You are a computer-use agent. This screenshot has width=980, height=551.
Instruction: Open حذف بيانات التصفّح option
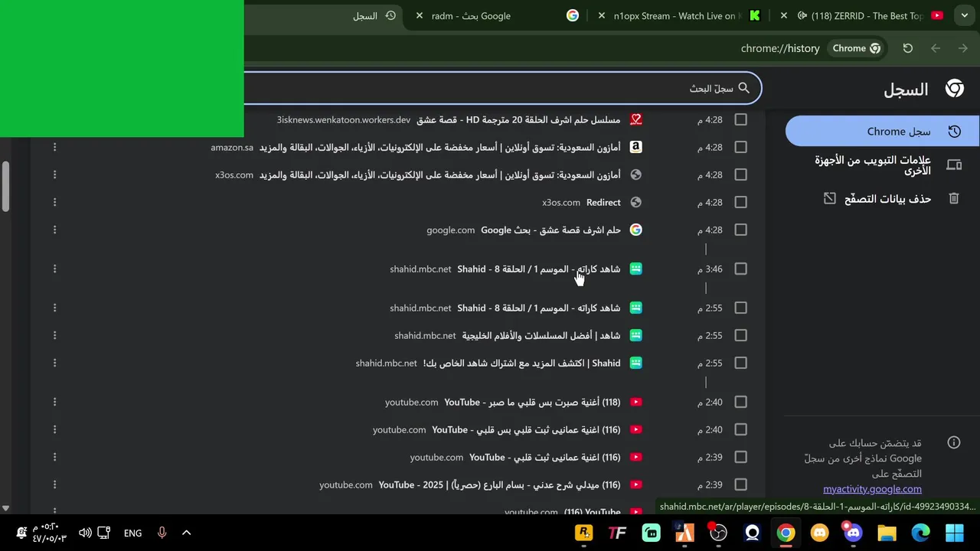tap(883, 199)
